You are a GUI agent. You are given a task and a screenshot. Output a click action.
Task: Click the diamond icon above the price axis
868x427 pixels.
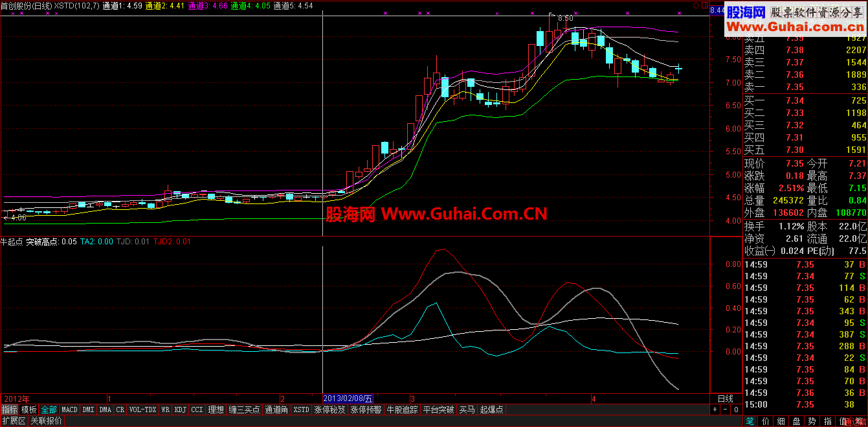(696, 5)
